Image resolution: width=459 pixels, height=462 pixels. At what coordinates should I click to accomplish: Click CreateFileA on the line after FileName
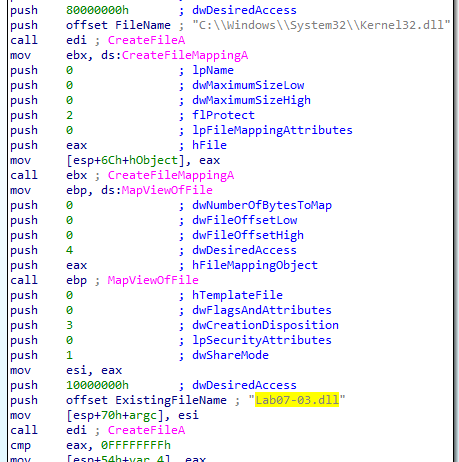coord(146,40)
